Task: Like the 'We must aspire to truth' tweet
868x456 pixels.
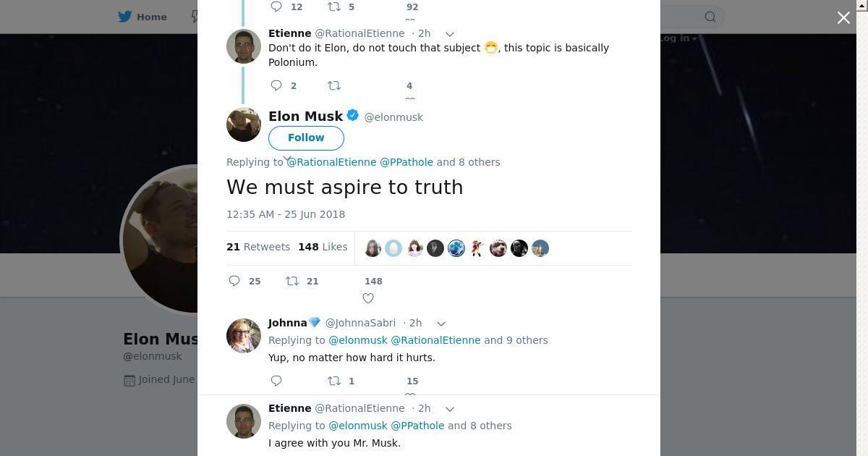Action: coord(368,298)
